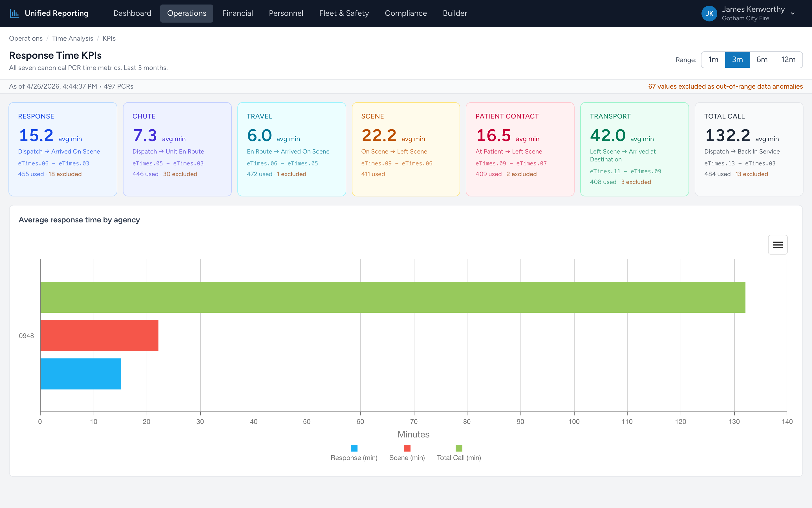Switch to Fleet & Safety tab

click(344, 14)
